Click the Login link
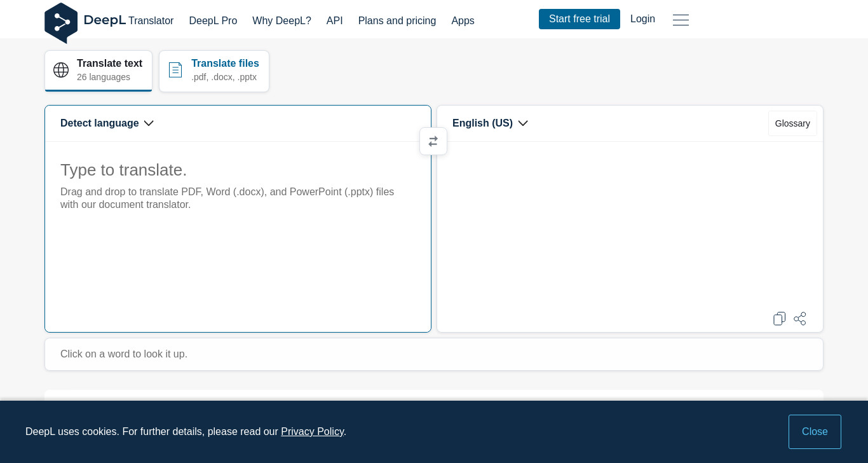 (642, 19)
